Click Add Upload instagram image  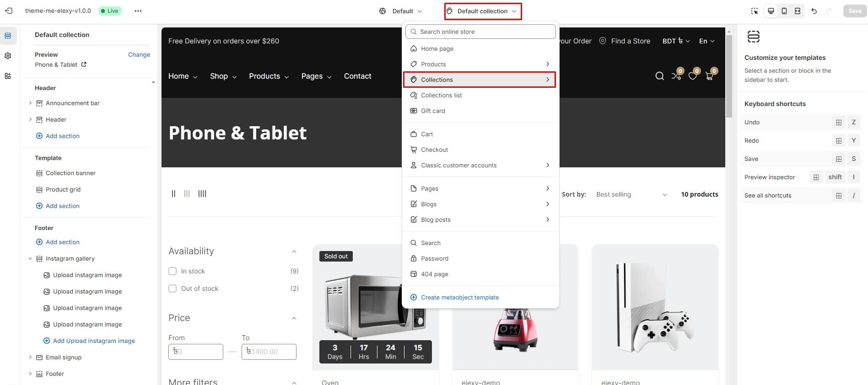(x=89, y=341)
